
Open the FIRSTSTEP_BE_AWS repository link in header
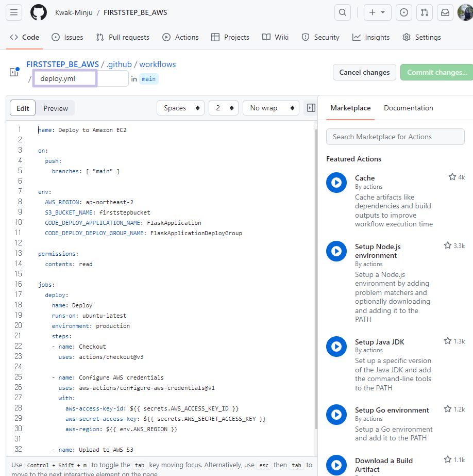135,12
